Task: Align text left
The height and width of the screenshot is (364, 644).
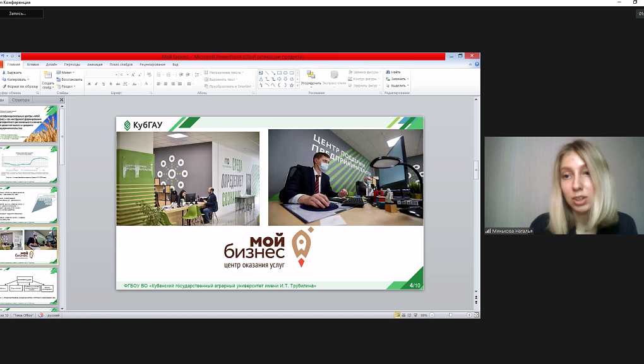Action: tap(158, 84)
